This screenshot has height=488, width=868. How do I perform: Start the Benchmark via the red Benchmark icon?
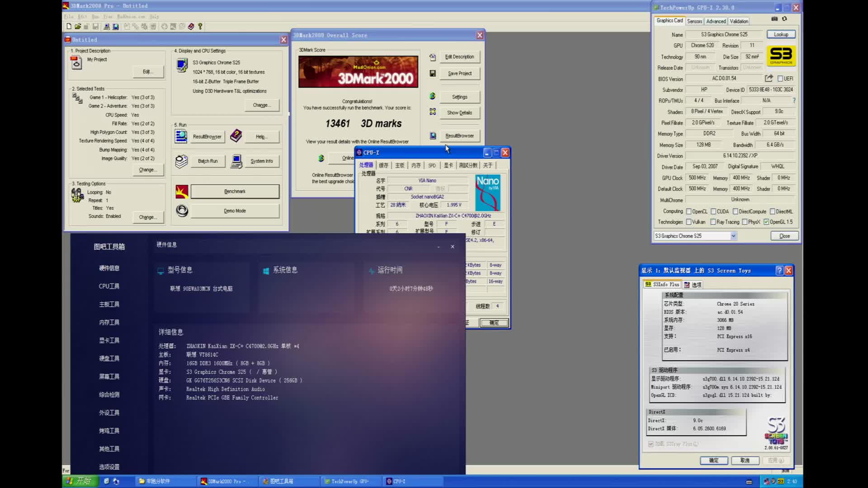182,191
